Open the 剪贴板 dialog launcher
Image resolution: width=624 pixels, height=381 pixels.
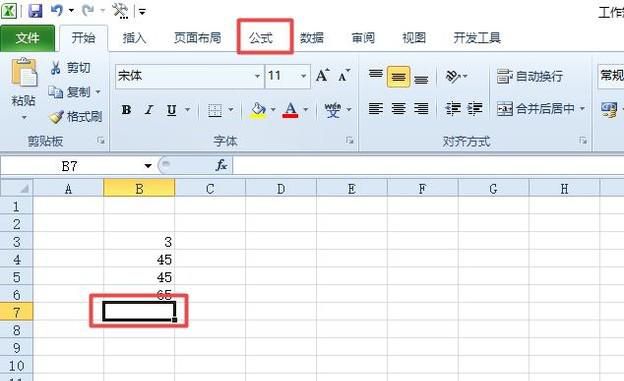pos(101,141)
